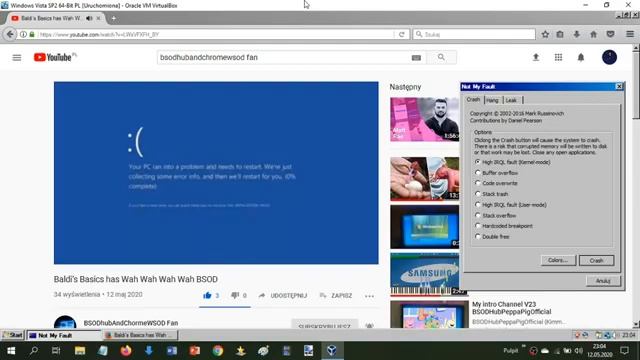Click the Colors... button

coord(558,260)
